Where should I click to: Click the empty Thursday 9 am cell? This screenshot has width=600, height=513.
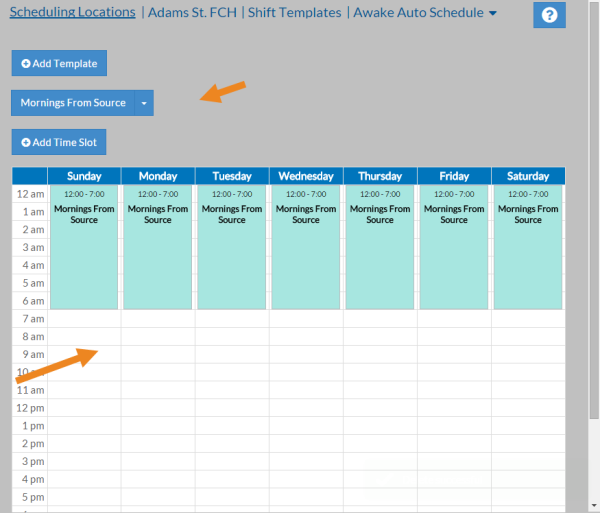click(x=380, y=354)
